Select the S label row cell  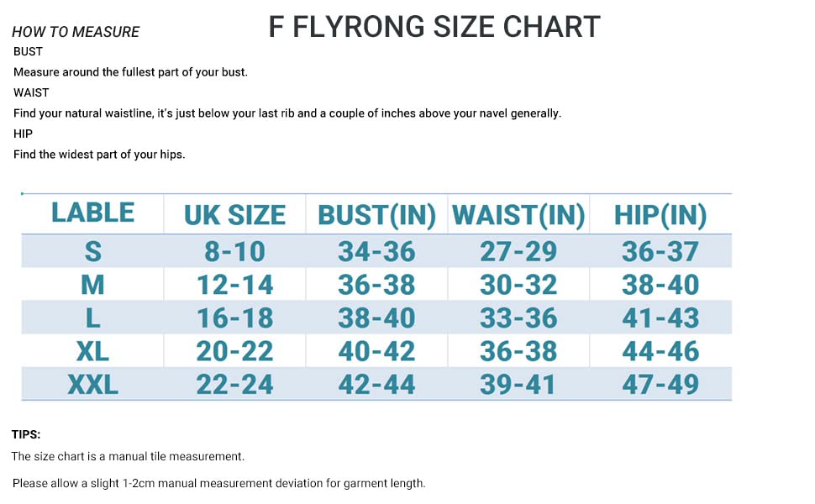click(x=92, y=251)
